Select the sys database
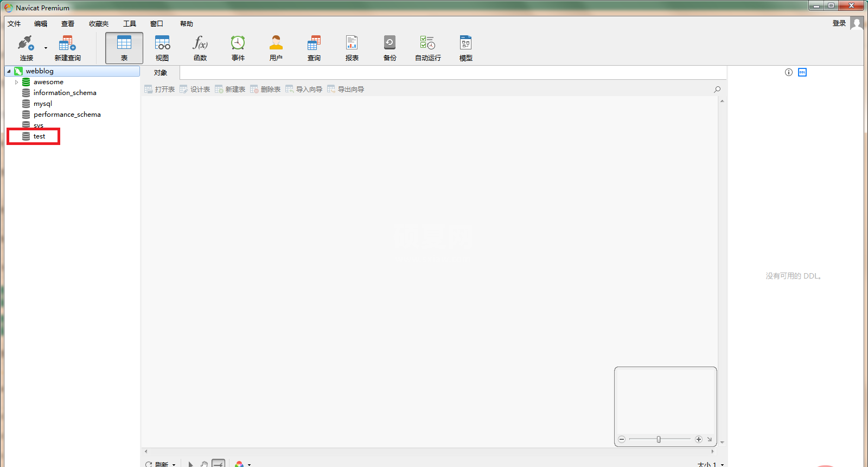The width and height of the screenshot is (868, 467). (38, 125)
